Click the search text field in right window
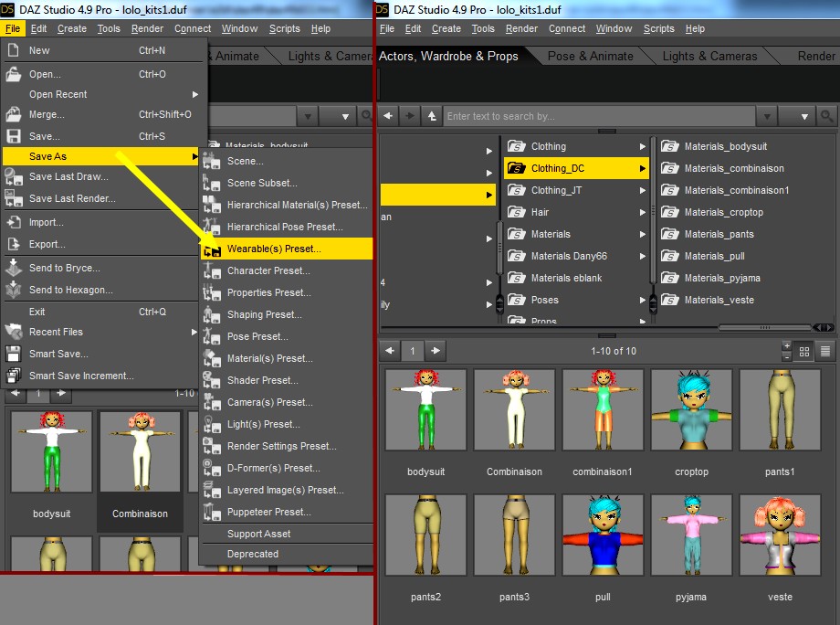The width and height of the screenshot is (840, 625). 600,116
